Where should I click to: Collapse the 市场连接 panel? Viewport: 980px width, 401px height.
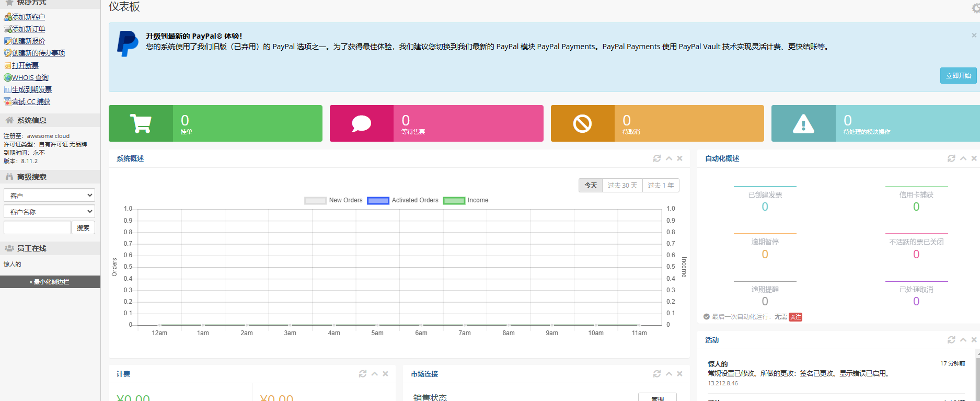[668, 374]
